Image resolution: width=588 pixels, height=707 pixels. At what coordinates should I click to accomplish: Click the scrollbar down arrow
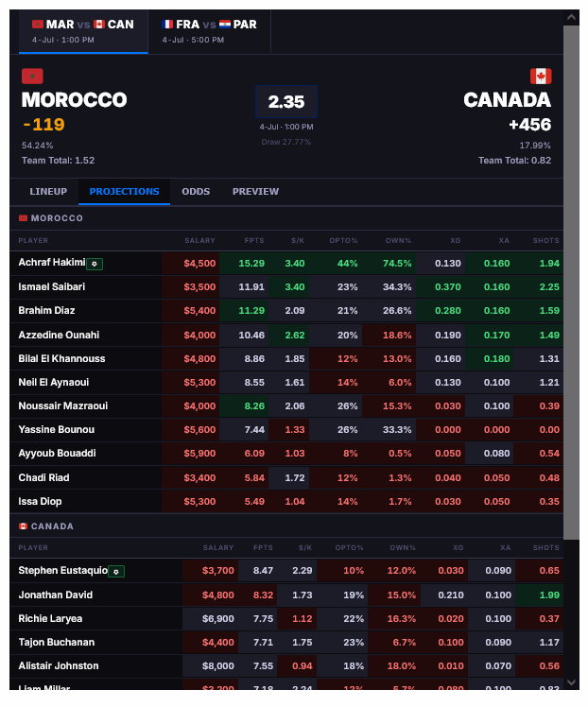[571, 682]
